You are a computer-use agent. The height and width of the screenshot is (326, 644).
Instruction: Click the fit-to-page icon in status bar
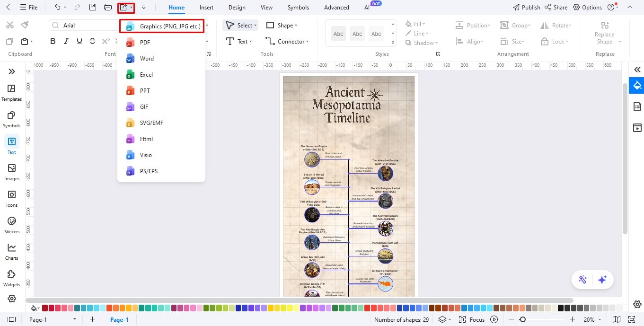tap(631, 319)
